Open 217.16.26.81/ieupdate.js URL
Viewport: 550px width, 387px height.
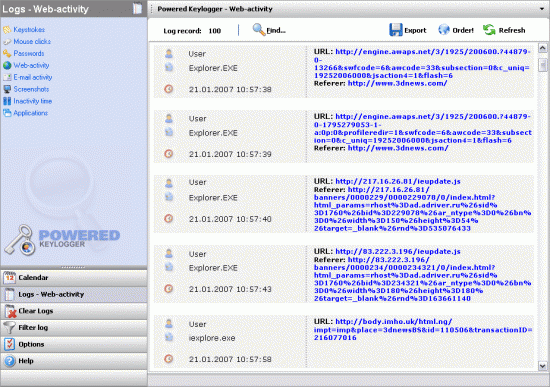[x=398, y=182]
